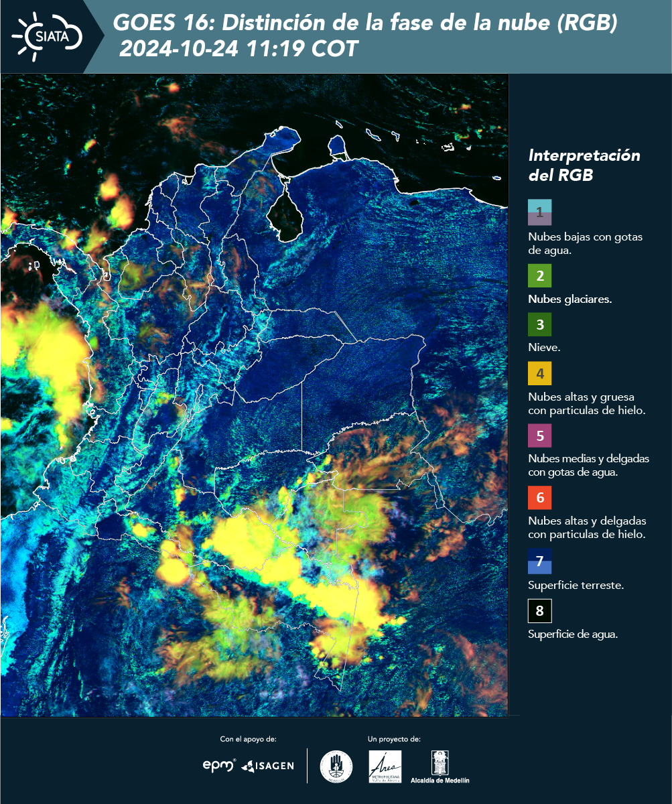Select dark green legend swatch number 3
The width and height of the screenshot is (672, 804).
[539, 325]
